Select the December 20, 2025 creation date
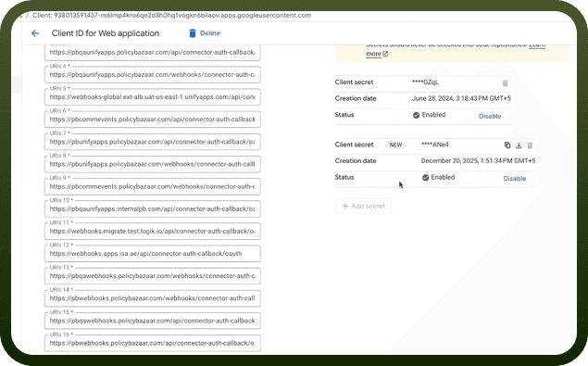 (478, 160)
